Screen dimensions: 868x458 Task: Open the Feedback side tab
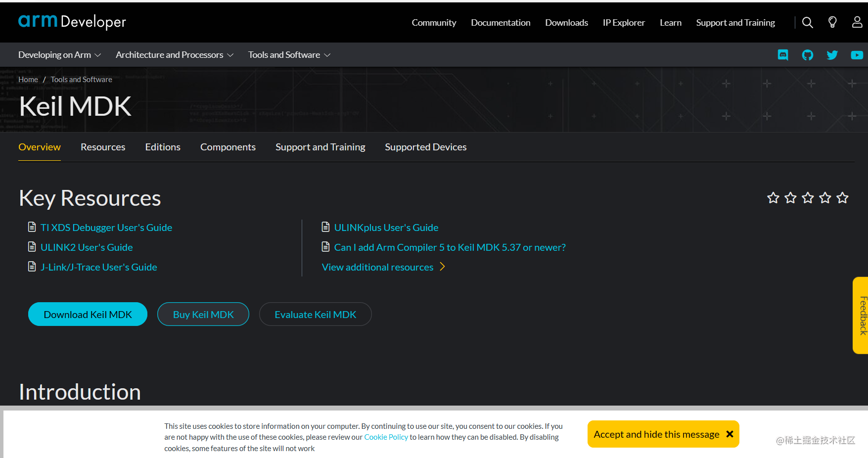tap(861, 316)
